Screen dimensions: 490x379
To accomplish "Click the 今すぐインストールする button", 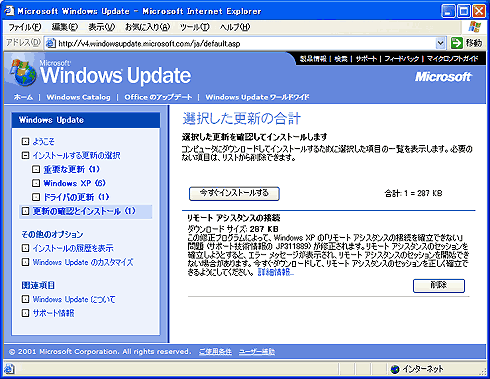I will [x=234, y=193].
